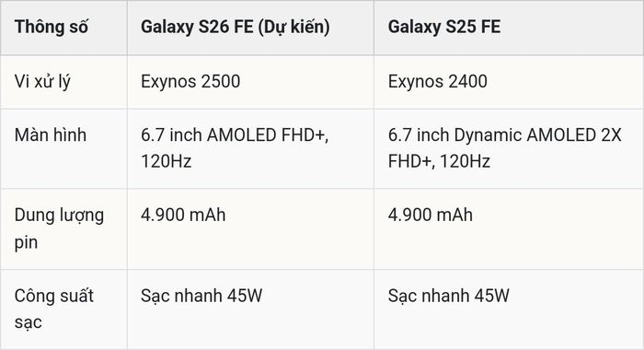Select the S25 FE 'Sạc nhanh 45W' cell
Screen dimensions: 644x350
(x=449, y=296)
